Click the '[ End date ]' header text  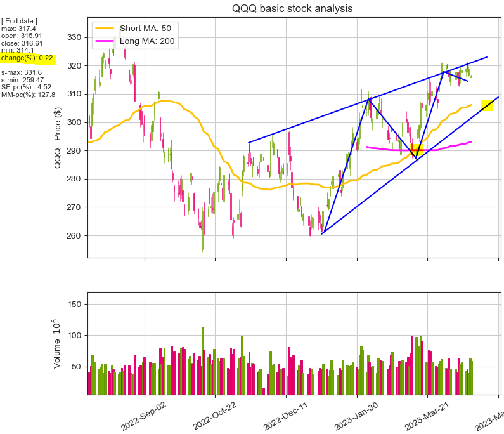click(19, 21)
